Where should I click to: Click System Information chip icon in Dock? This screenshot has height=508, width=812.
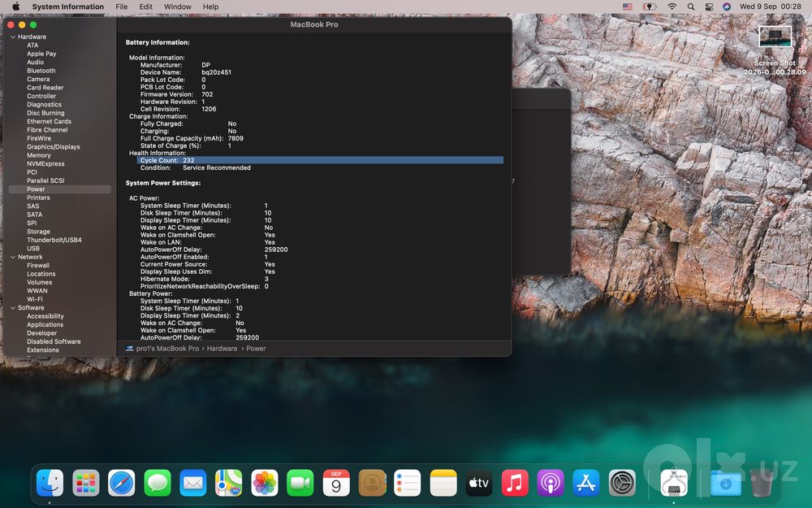[x=674, y=483]
